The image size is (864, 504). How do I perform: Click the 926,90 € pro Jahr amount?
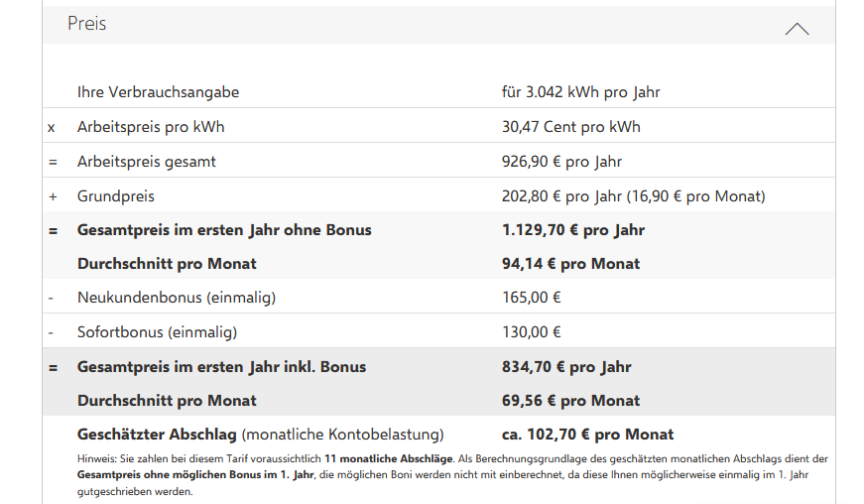561,161
